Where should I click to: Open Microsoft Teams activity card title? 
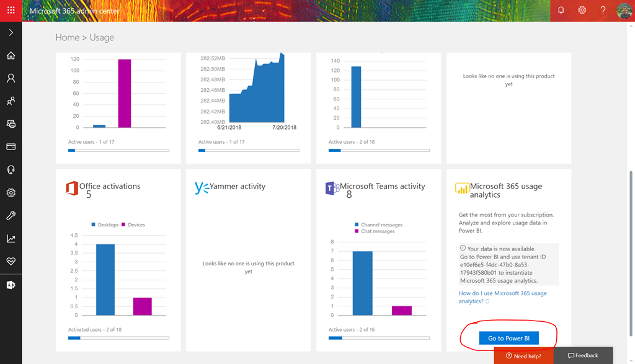click(x=382, y=186)
